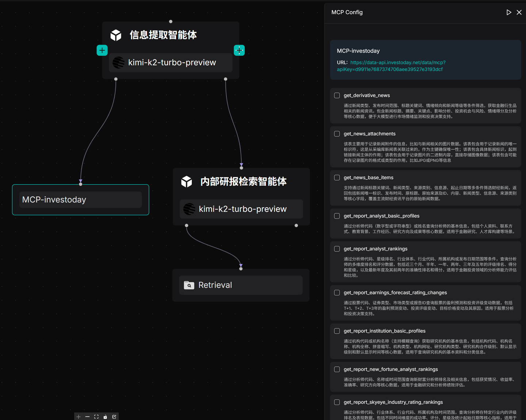Check the get_news_attachments tool
The height and width of the screenshot is (420, 526).
(x=336, y=134)
